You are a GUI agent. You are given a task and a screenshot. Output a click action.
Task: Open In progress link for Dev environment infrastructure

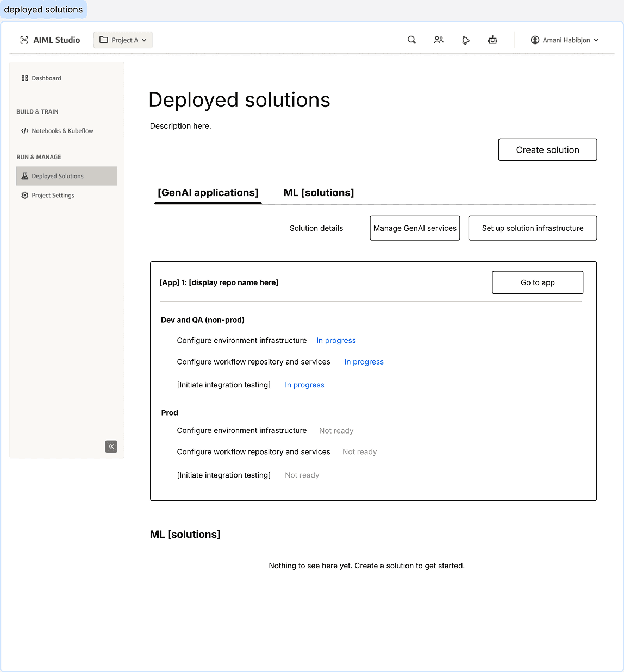click(x=336, y=341)
